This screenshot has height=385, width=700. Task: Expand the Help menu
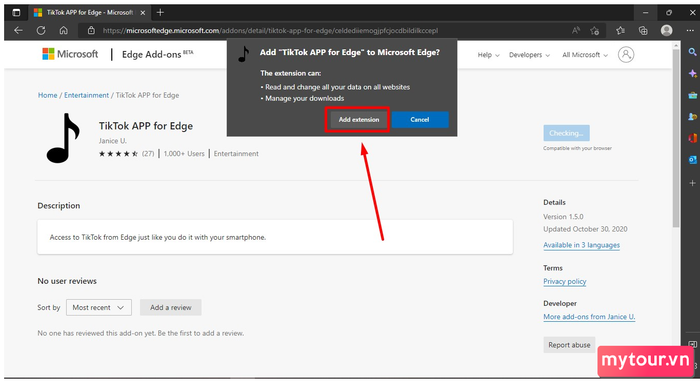[488, 55]
